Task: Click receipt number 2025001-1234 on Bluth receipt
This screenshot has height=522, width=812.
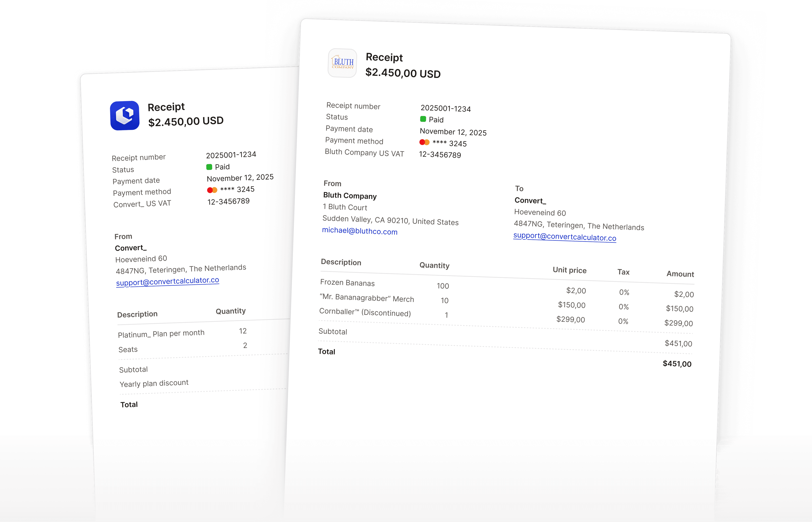Action: (x=446, y=108)
